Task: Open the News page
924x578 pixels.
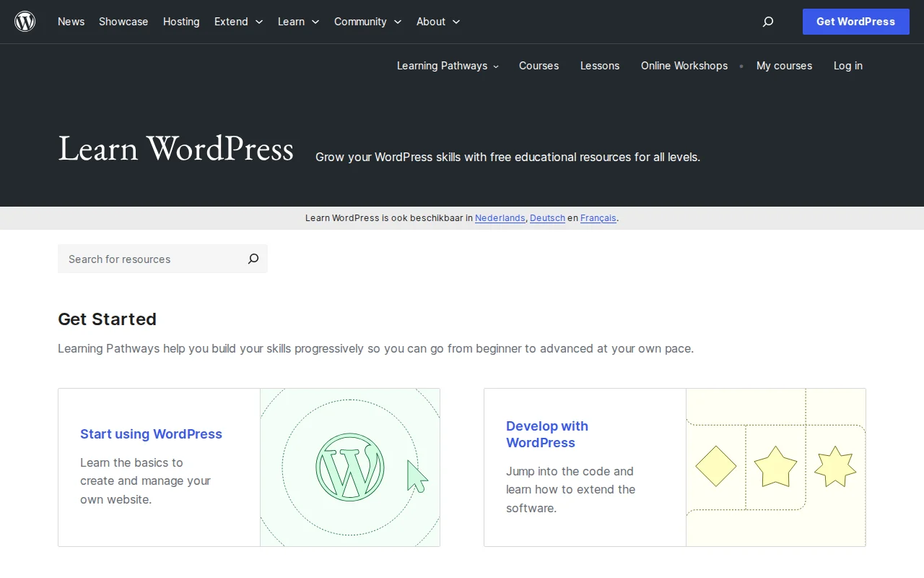Action: 71,22
